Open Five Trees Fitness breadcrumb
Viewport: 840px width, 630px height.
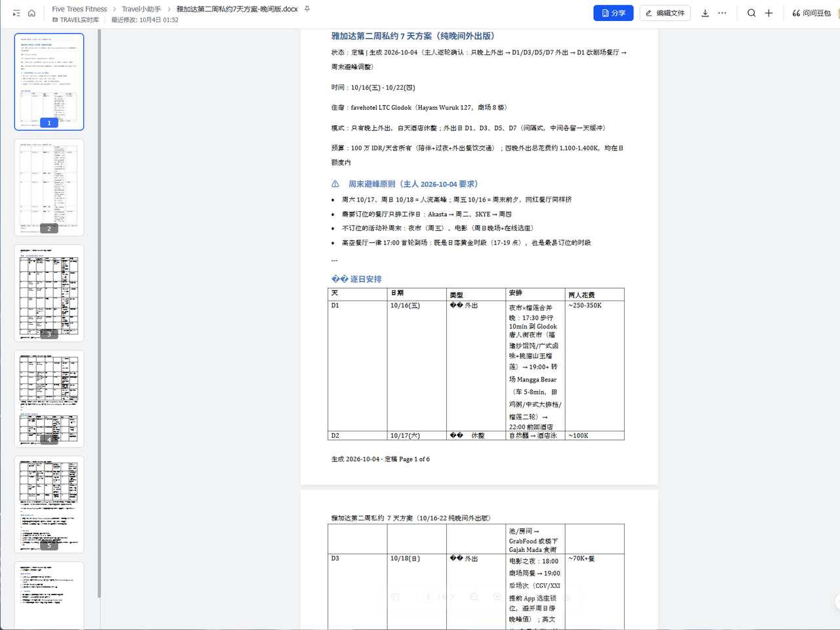pyautogui.click(x=79, y=9)
